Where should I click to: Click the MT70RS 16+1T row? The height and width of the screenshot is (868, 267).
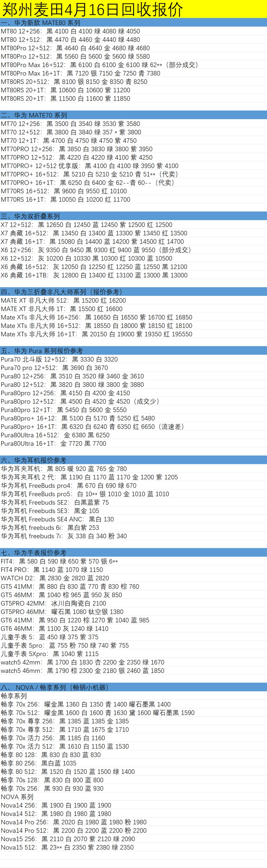133,199
